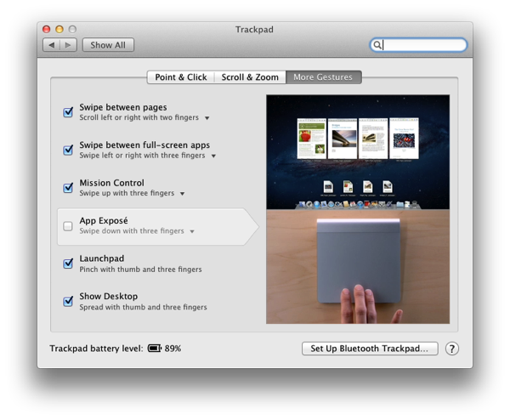Click the magnifier icon in search field
Viewport: 510px width, 420px height.
click(377, 45)
